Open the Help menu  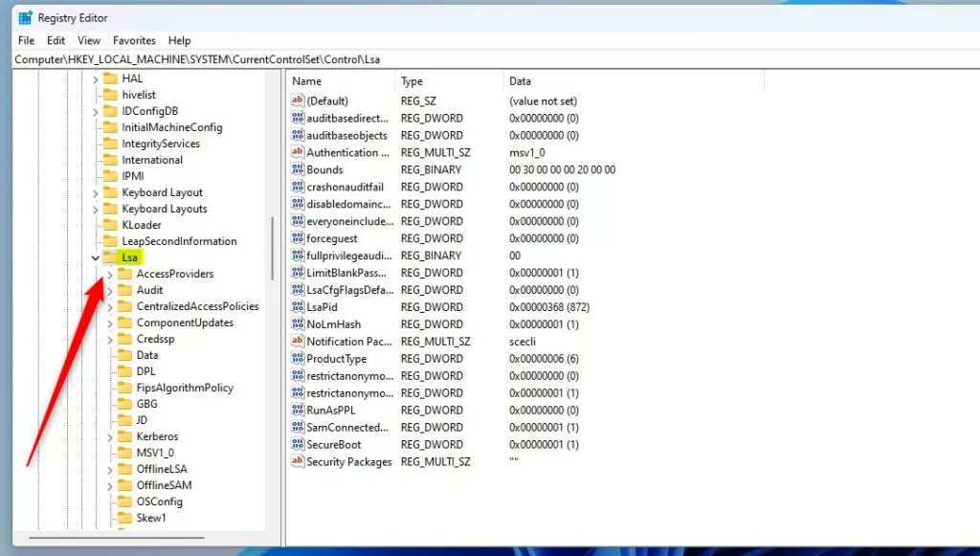point(179,40)
